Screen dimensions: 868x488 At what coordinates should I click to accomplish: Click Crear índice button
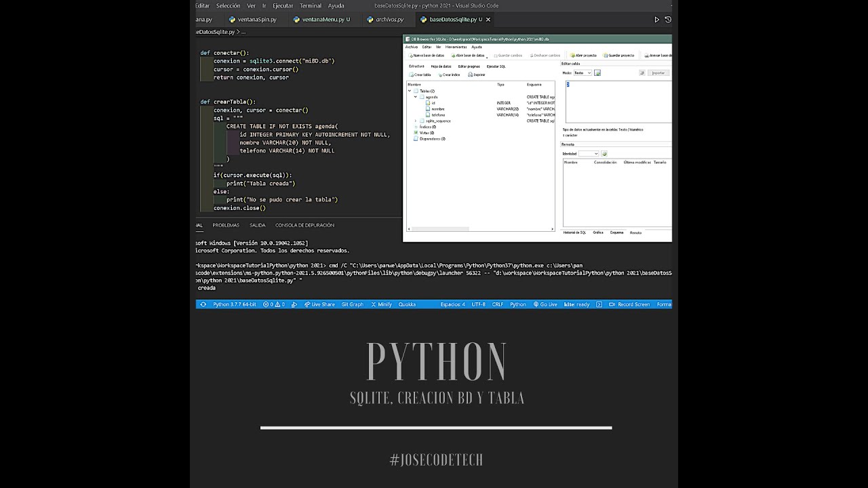(448, 75)
